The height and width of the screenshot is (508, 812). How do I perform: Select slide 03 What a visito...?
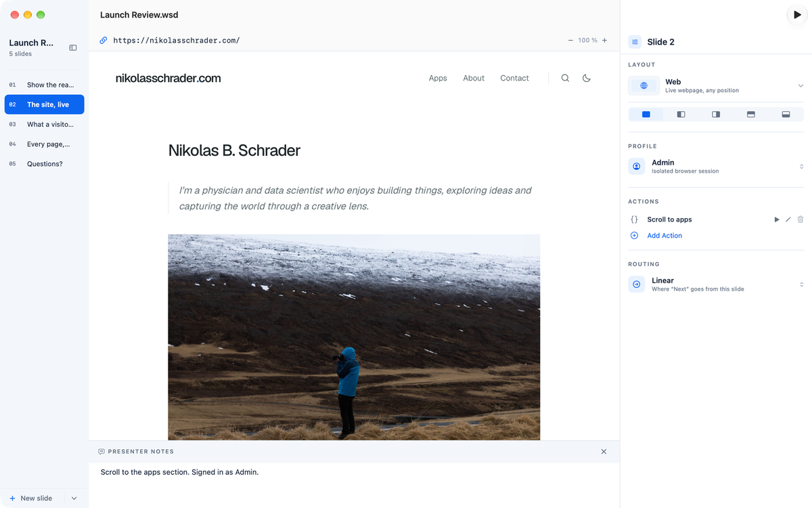click(x=44, y=124)
